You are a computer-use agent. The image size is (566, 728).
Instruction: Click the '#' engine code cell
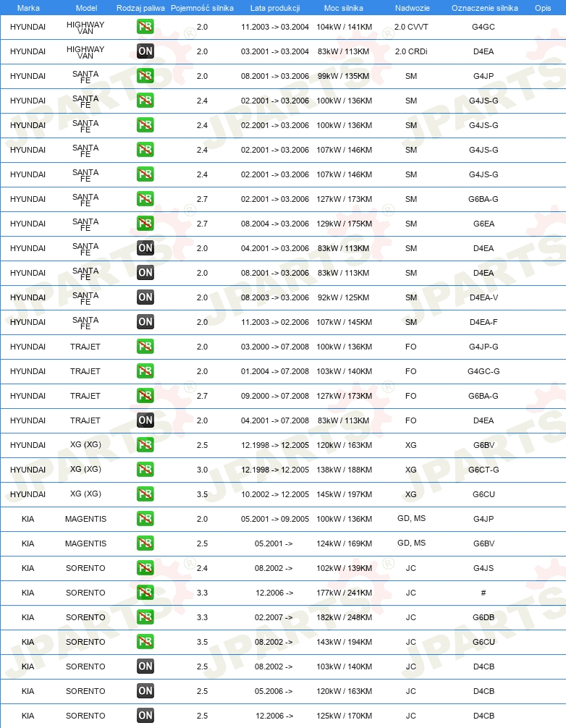click(483, 593)
